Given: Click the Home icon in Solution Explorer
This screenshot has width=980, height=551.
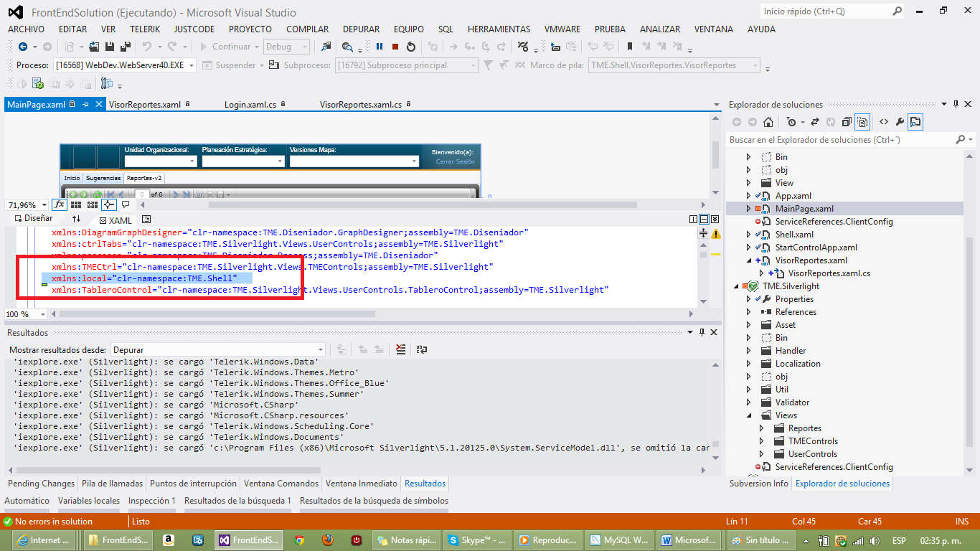Looking at the screenshot, I should pyautogui.click(x=768, y=122).
